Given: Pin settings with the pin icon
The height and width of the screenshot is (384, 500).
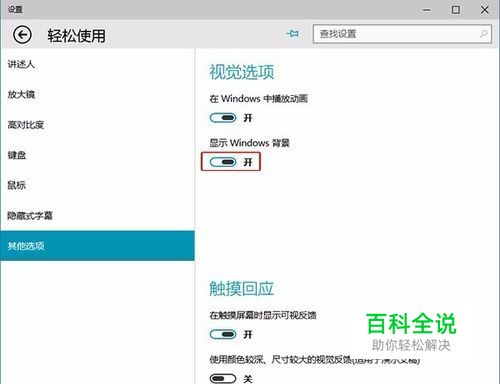Looking at the screenshot, I should tap(293, 34).
